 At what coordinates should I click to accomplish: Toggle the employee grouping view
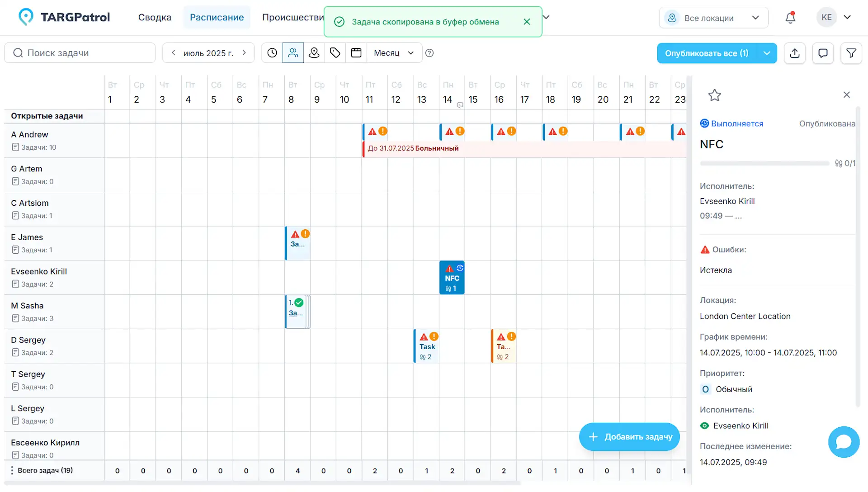pos(293,52)
